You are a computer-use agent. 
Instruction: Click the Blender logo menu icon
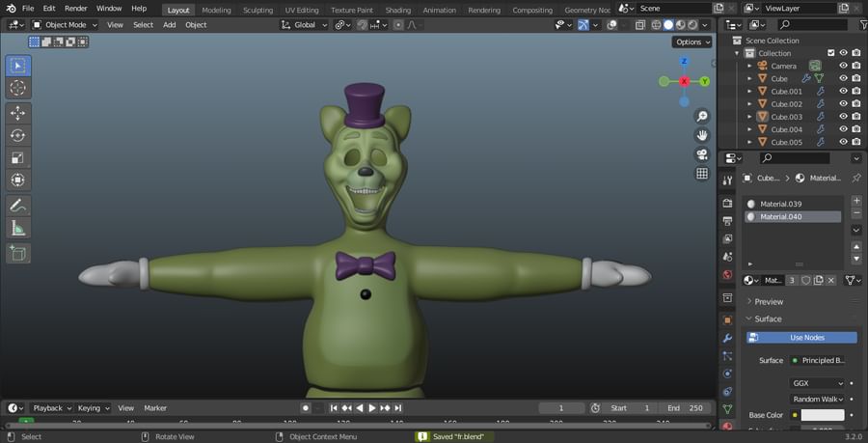click(11, 9)
